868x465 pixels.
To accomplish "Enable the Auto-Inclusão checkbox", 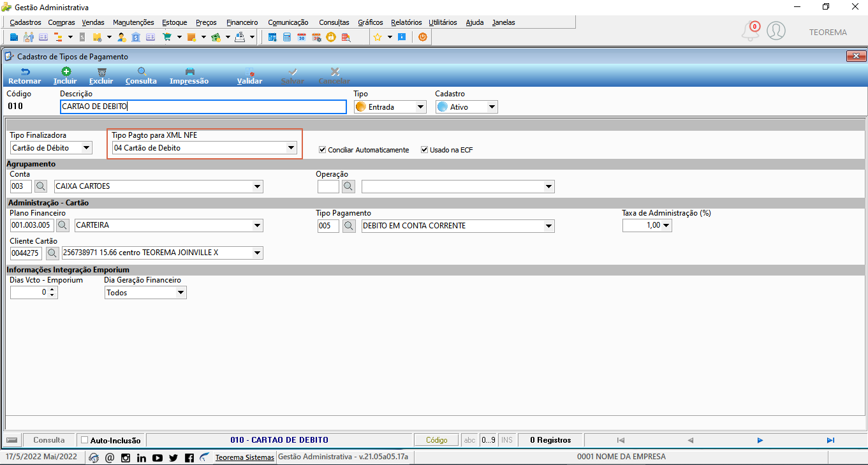I will coord(85,440).
